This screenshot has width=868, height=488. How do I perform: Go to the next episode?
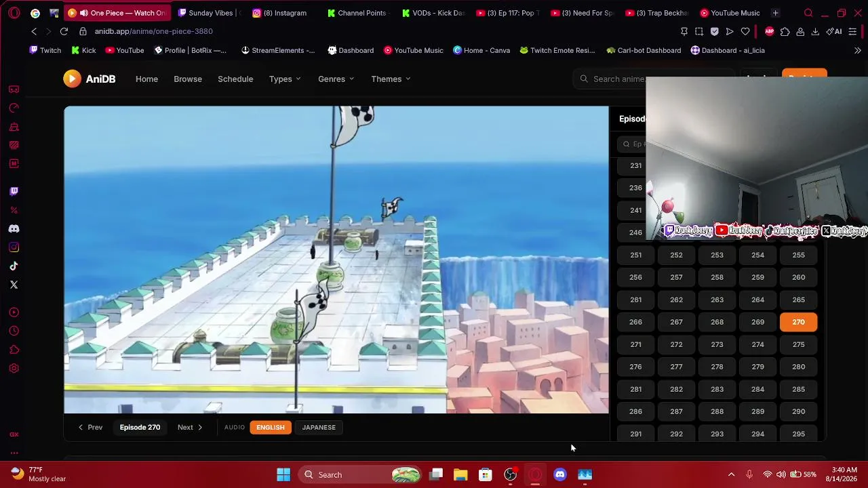click(x=191, y=428)
